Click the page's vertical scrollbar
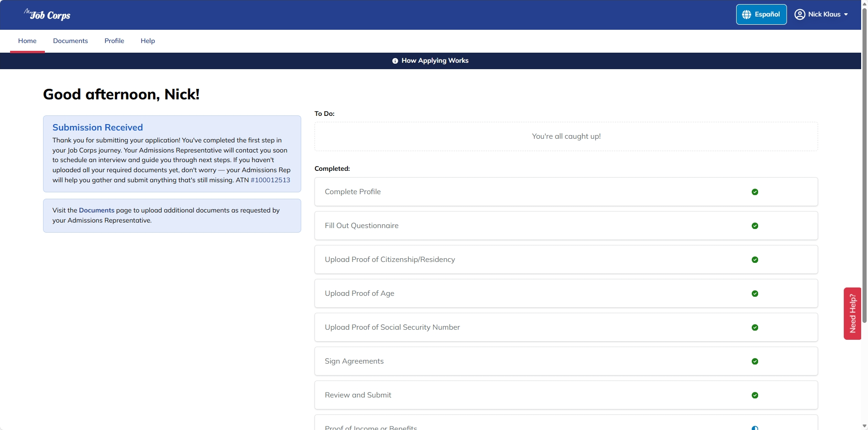This screenshot has width=868, height=430. pos(864,183)
